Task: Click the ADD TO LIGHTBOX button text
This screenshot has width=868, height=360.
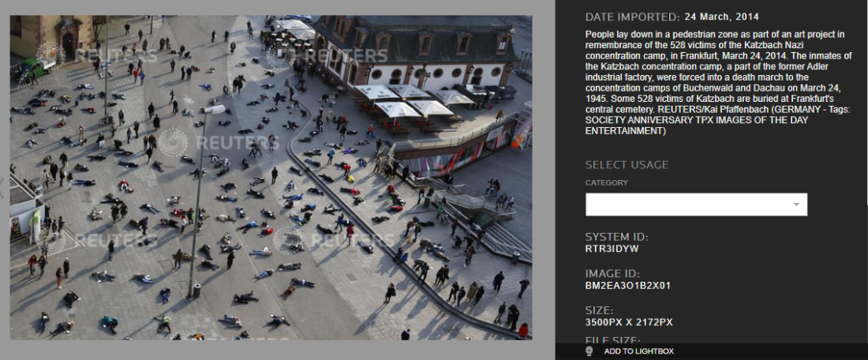Action: 639,351
